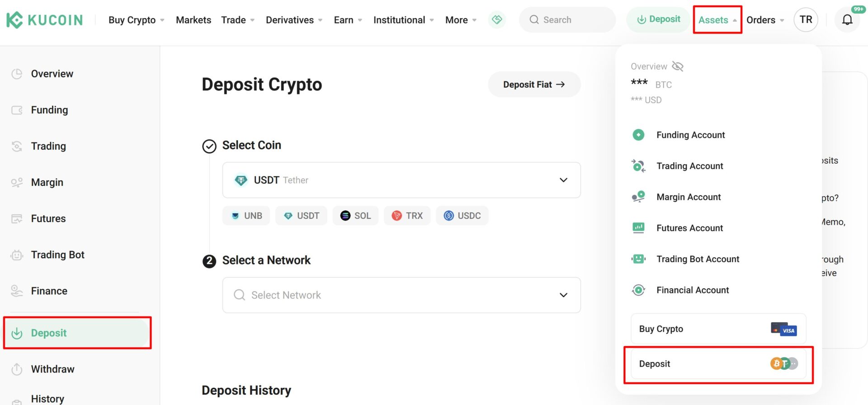
Task: Click the Deposit Fiat button
Action: tap(534, 85)
